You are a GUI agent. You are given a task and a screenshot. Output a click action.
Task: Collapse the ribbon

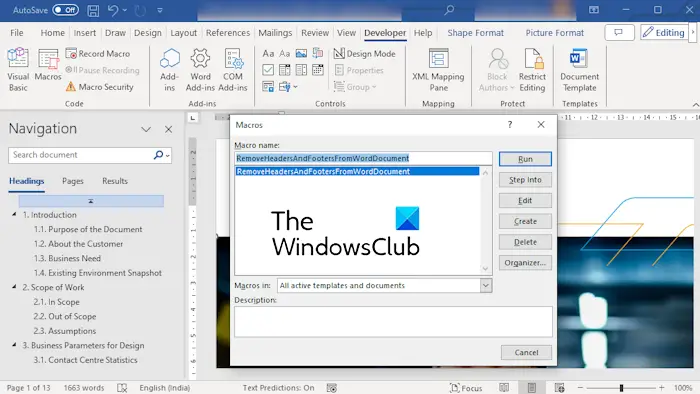tap(696, 104)
